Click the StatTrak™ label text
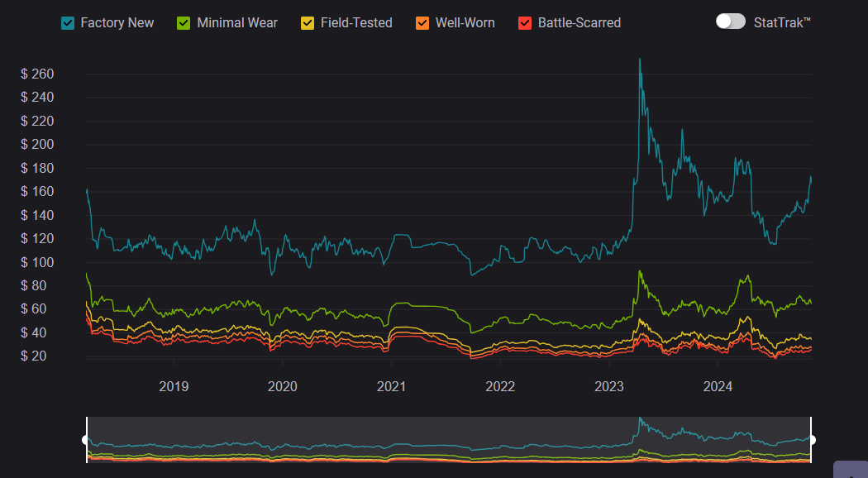This screenshot has height=478, width=868. 782,22
